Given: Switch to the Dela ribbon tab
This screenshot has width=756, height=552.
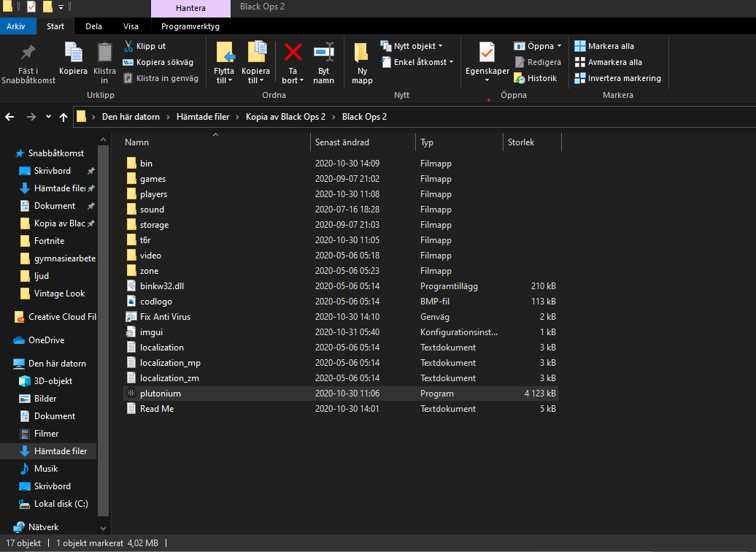Looking at the screenshot, I should (x=93, y=26).
